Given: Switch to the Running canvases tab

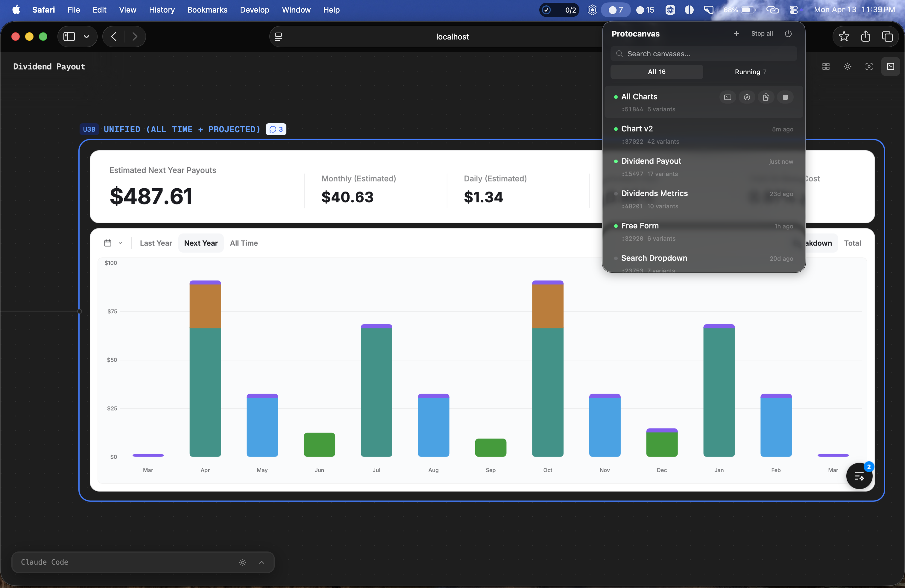Looking at the screenshot, I should click(750, 72).
